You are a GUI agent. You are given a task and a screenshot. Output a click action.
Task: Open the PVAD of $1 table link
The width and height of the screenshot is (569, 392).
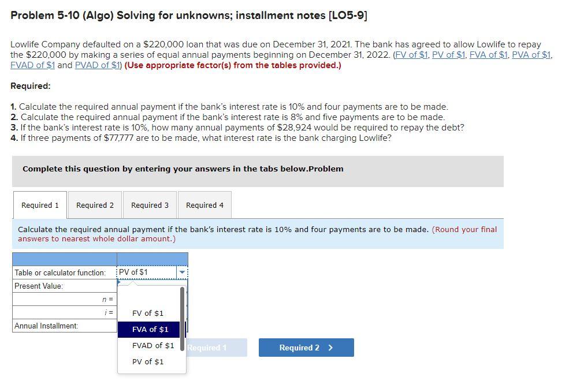click(x=97, y=65)
